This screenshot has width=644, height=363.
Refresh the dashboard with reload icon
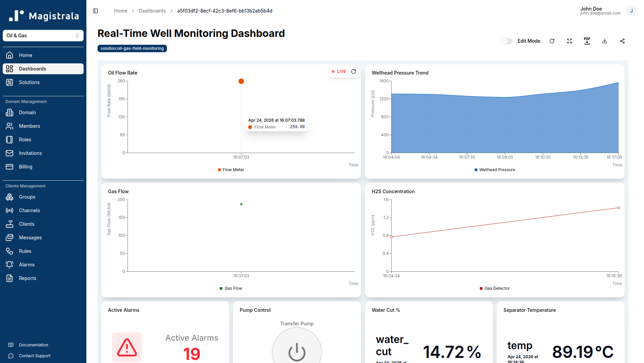[552, 41]
